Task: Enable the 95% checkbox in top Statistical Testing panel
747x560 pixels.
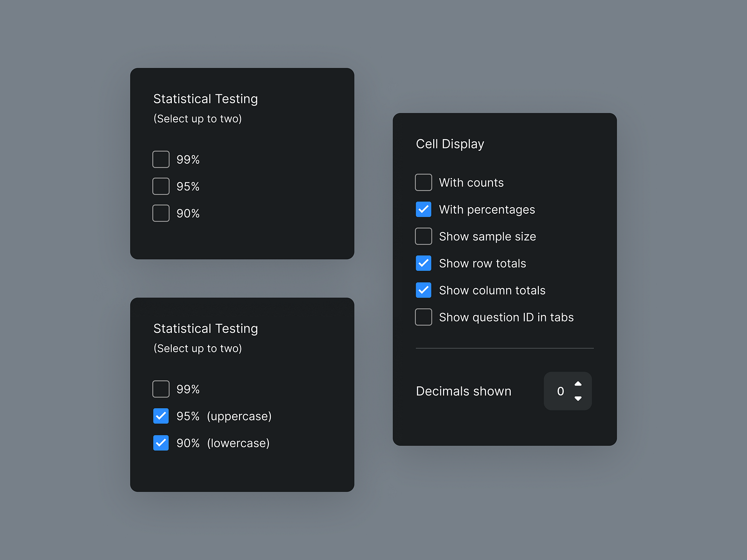Action: 161,186
